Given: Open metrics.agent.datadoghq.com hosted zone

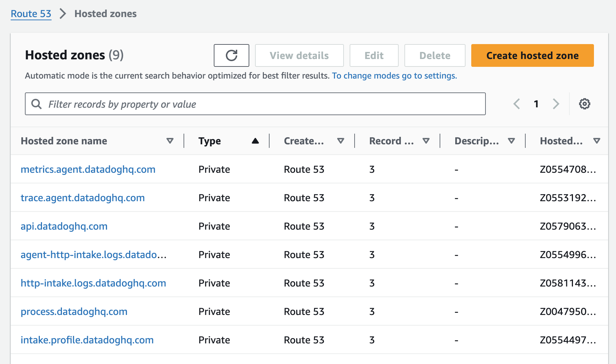Looking at the screenshot, I should pos(88,169).
